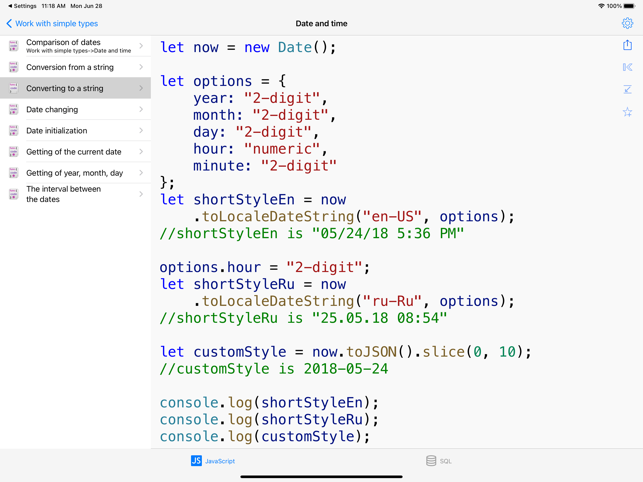Tap the Comparison of dates document icon
The image size is (643, 482).
pyautogui.click(x=13, y=46)
